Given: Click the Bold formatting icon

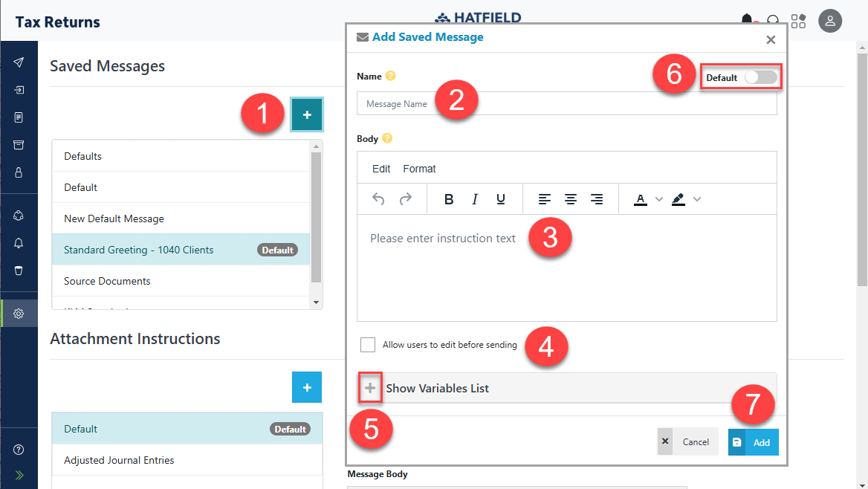Looking at the screenshot, I should tap(449, 199).
